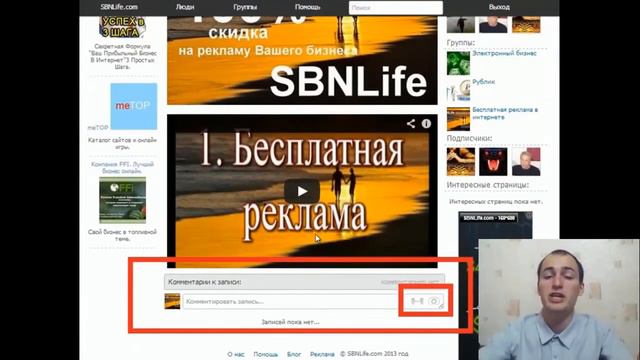Click the video info icon

(426, 123)
